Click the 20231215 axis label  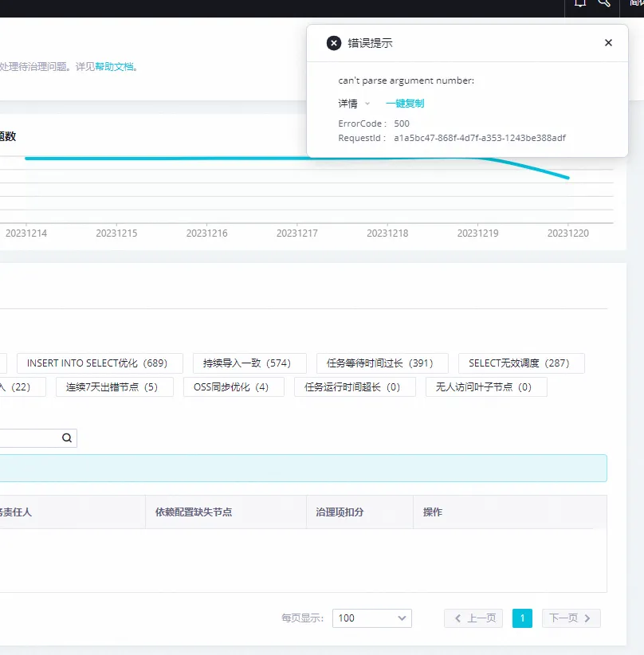point(116,233)
